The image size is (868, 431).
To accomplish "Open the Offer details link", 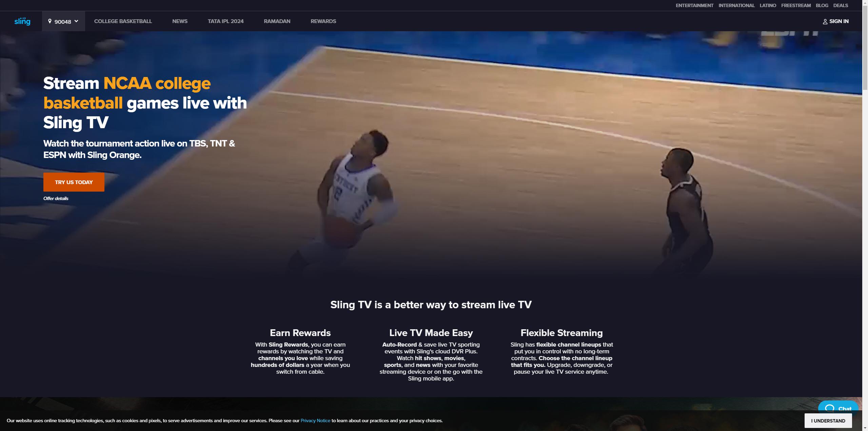I will pos(56,198).
